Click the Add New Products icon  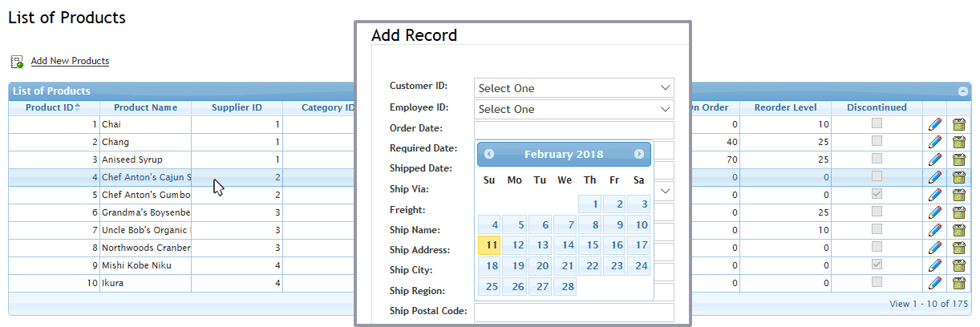[17, 62]
